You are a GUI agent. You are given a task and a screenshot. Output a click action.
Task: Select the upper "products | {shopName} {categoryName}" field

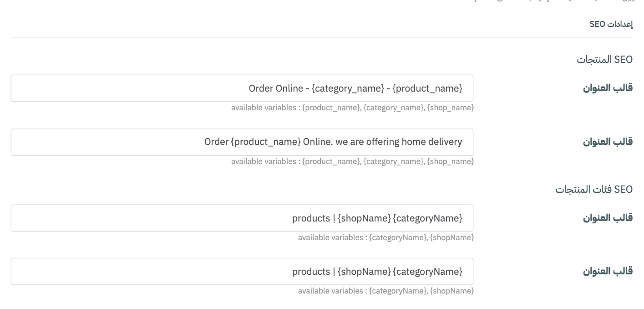click(x=242, y=218)
